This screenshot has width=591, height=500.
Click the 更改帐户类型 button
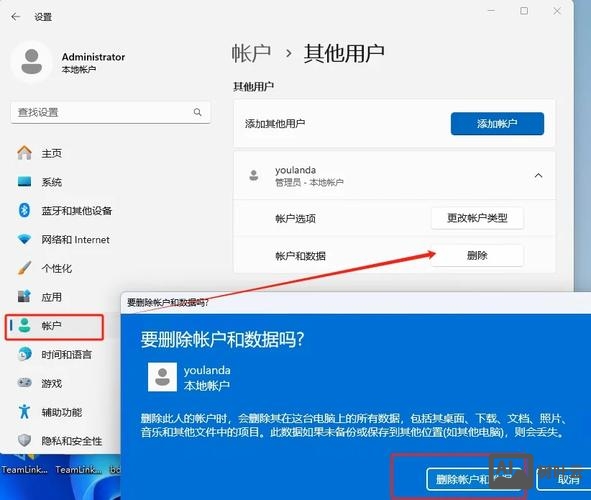tap(477, 218)
